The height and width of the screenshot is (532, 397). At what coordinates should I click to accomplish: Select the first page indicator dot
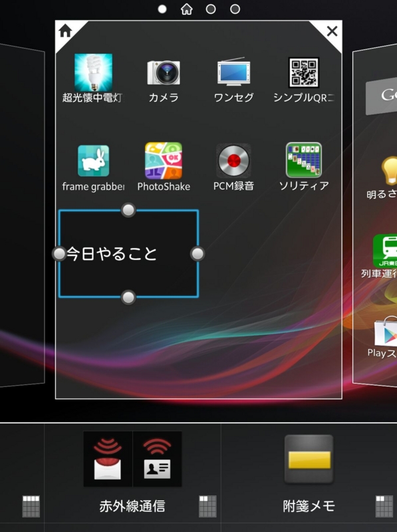coord(162,9)
